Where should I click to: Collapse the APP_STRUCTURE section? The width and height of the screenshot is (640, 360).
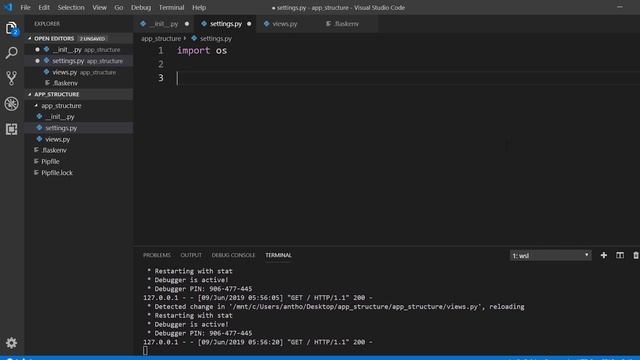pyautogui.click(x=29, y=94)
